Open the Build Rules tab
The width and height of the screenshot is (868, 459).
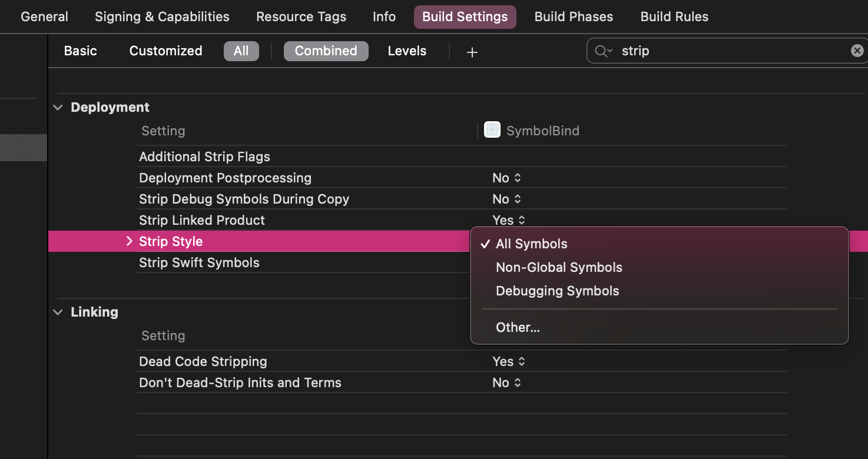[674, 16]
